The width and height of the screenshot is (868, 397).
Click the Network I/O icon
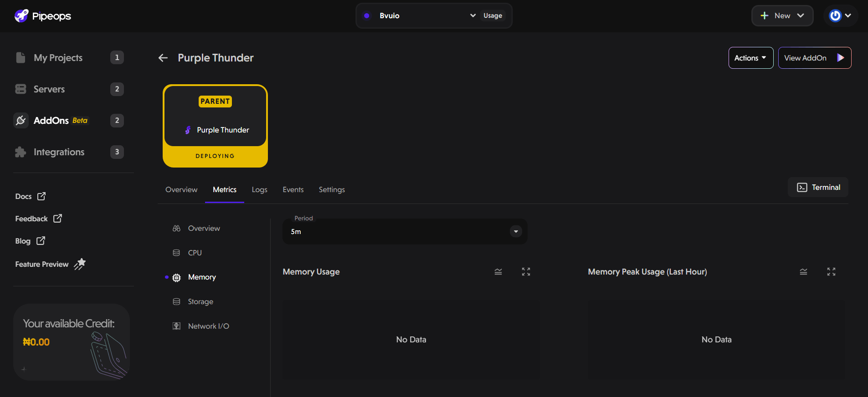[176, 326]
